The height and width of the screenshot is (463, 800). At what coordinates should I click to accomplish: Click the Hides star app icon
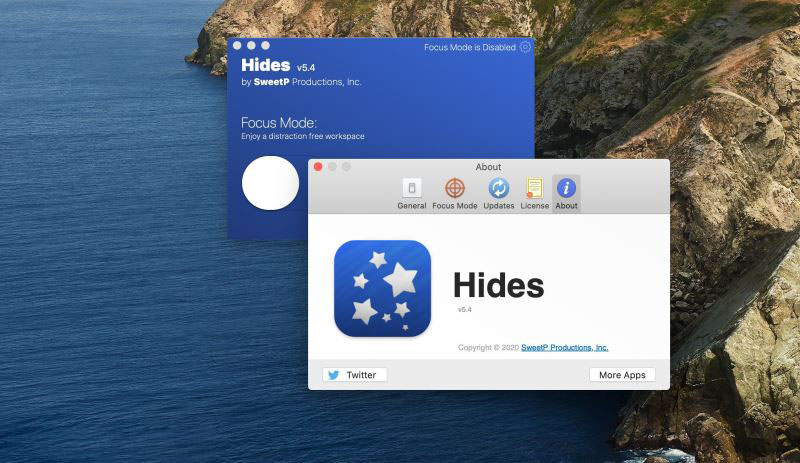click(x=383, y=288)
